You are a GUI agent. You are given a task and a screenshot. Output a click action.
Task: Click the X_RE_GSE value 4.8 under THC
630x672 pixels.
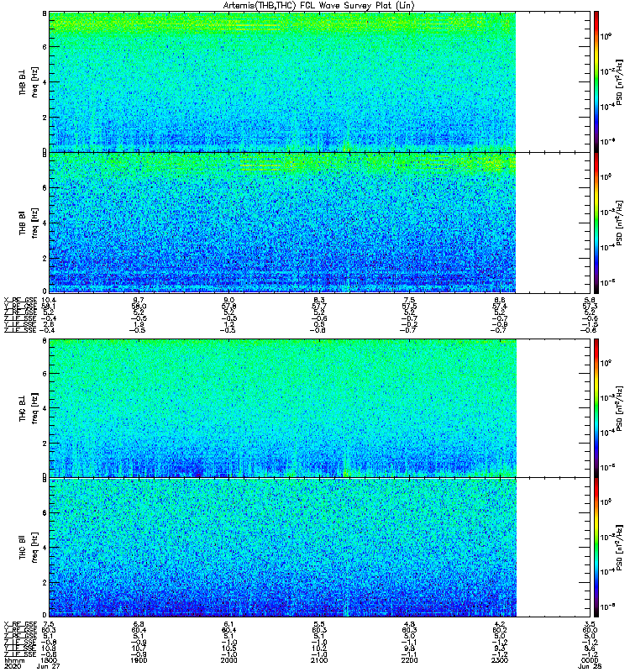(409, 624)
